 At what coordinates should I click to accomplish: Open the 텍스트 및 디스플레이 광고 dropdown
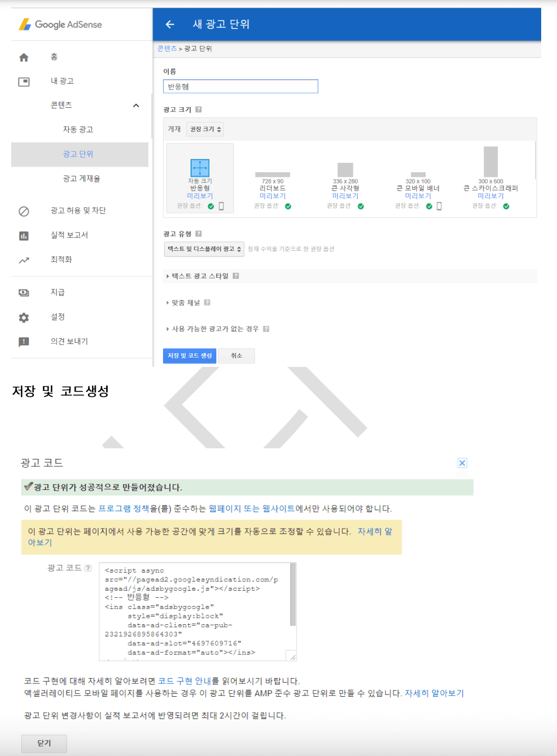(x=203, y=249)
